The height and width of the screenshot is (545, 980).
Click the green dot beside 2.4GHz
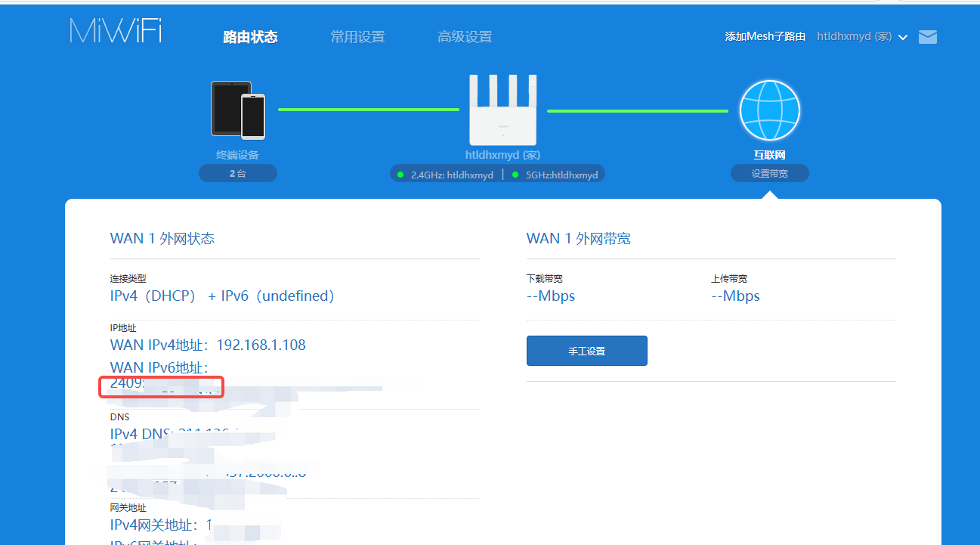click(400, 175)
